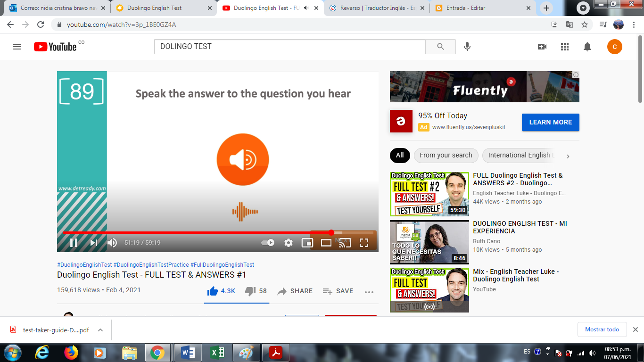Click the browser address bar
Screen dimensions: 644x362
pos(302,25)
